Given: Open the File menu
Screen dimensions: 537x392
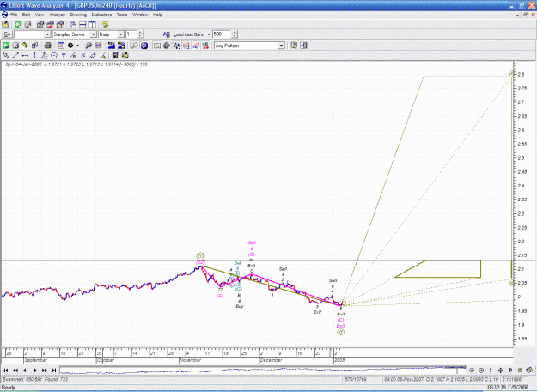Looking at the screenshot, I should pos(14,15).
